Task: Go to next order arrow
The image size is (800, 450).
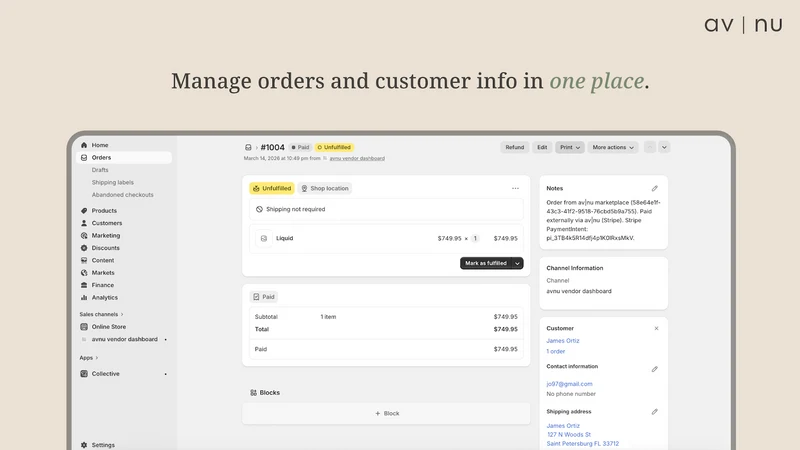Action: coord(664,147)
